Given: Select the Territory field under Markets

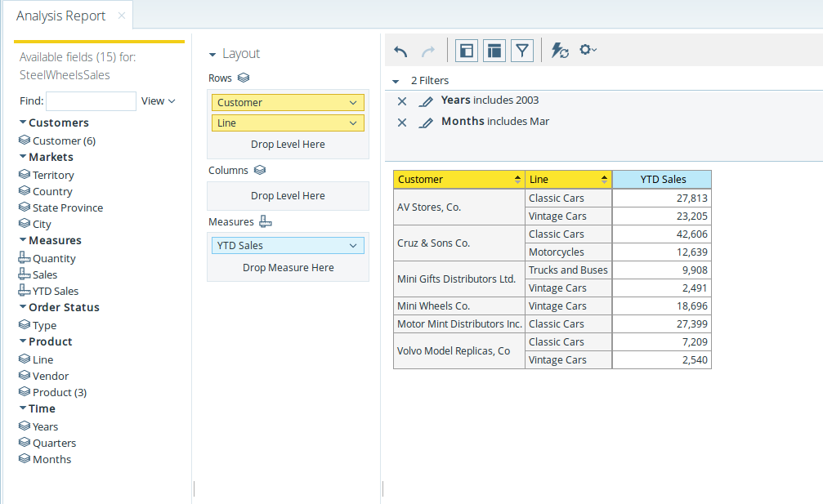Looking at the screenshot, I should pyautogui.click(x=53, y=174).
